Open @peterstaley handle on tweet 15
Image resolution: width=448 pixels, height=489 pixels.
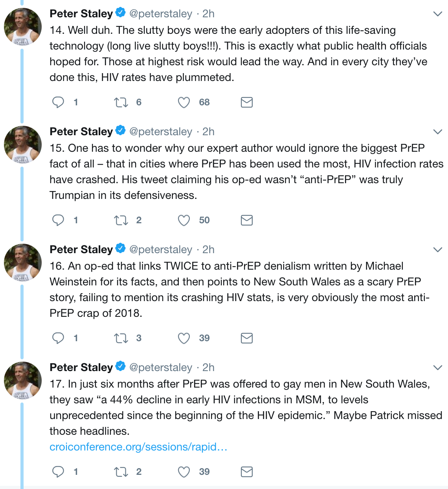tap(161, 132)
